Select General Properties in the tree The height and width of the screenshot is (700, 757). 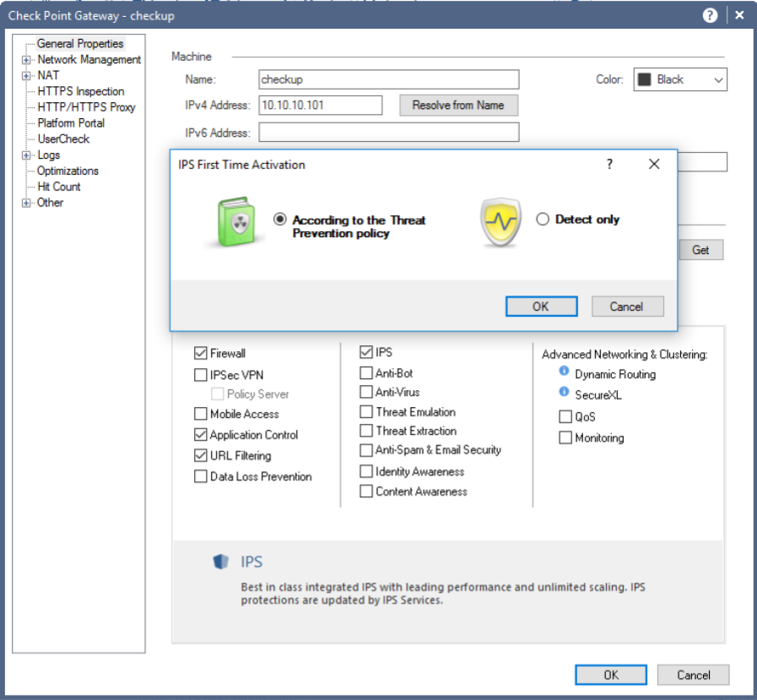point(80,43)
